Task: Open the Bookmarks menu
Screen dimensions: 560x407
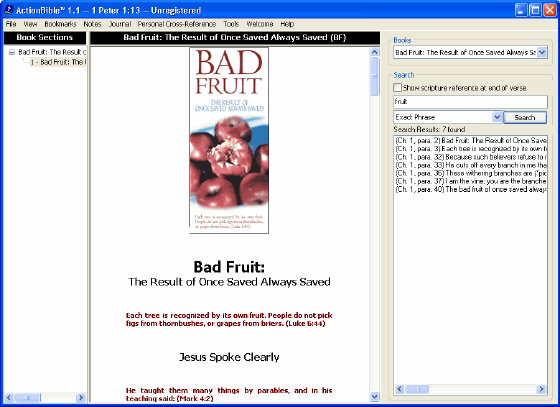Action: [60, 24]
